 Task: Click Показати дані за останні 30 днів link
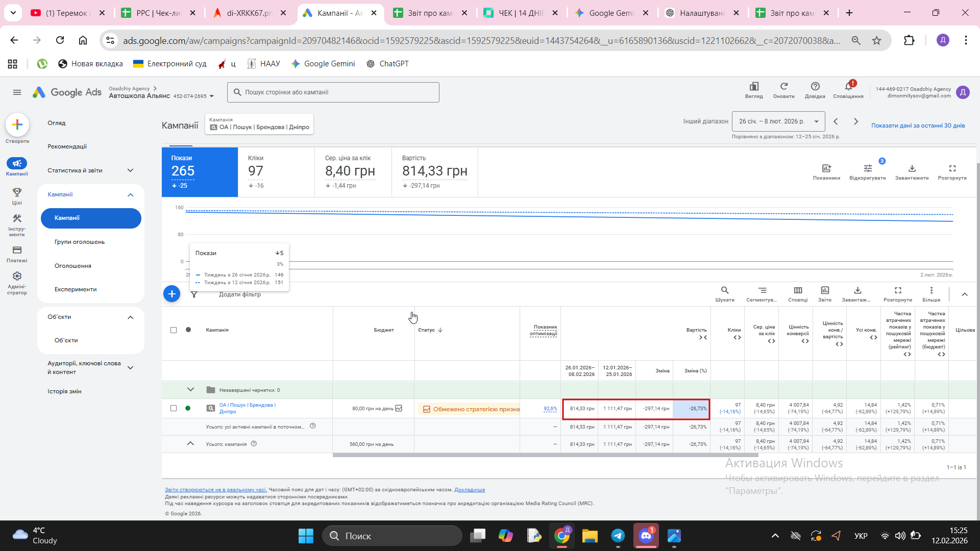point(918,126)
